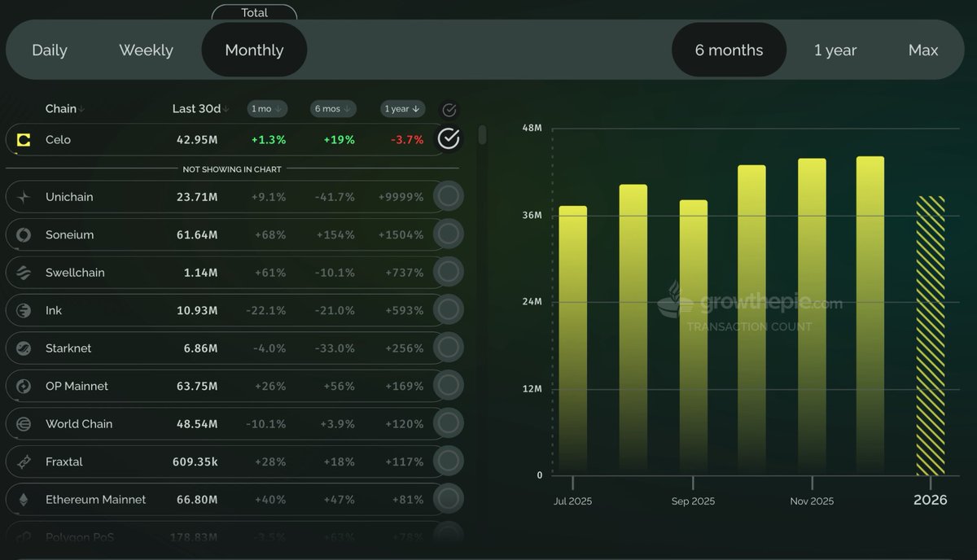Click the Unichain logo icon
The image size is (977, 560).
(24, 197)
